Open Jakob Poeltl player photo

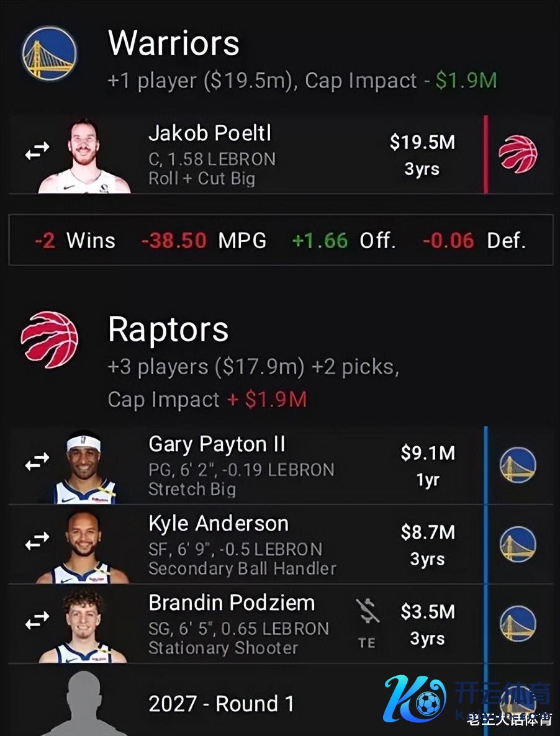point(84,156)
